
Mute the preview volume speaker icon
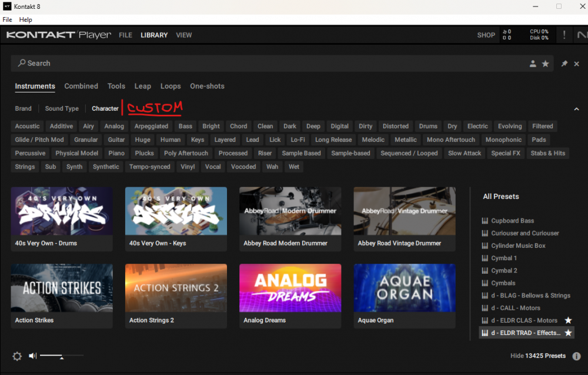pyautogui.click(x=32, y=356)
